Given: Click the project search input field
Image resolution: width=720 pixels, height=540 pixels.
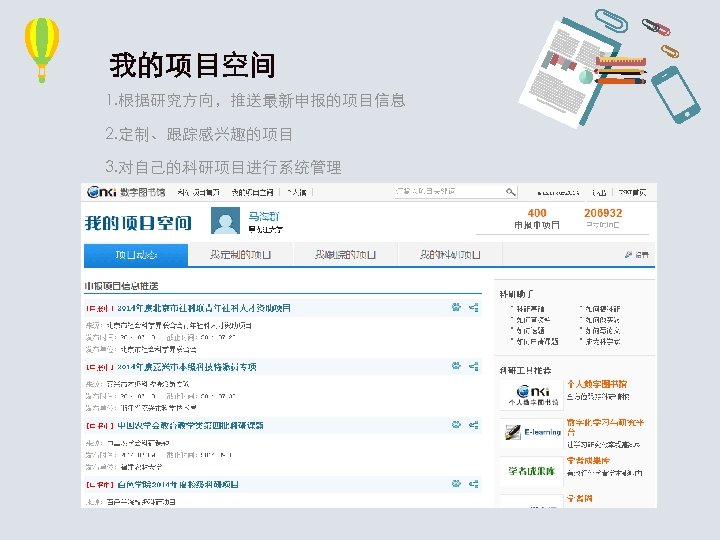Looking at the screenshot, I should (x=450, y=192).
